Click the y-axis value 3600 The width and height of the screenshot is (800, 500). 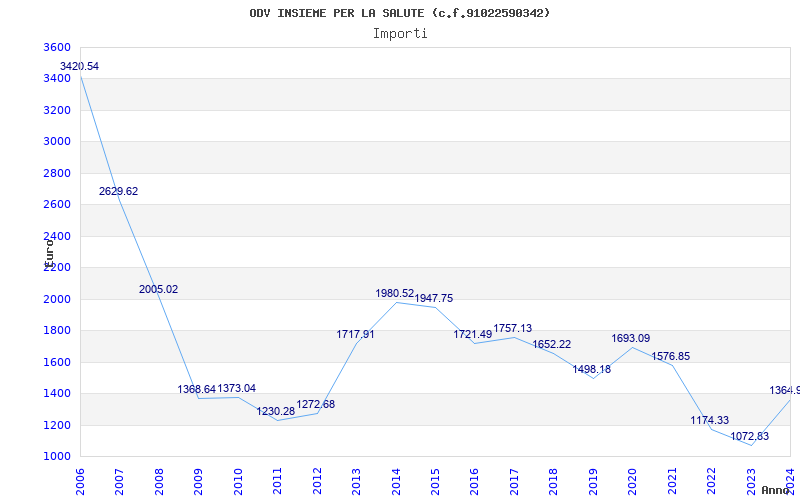click(x=55, y=47)
